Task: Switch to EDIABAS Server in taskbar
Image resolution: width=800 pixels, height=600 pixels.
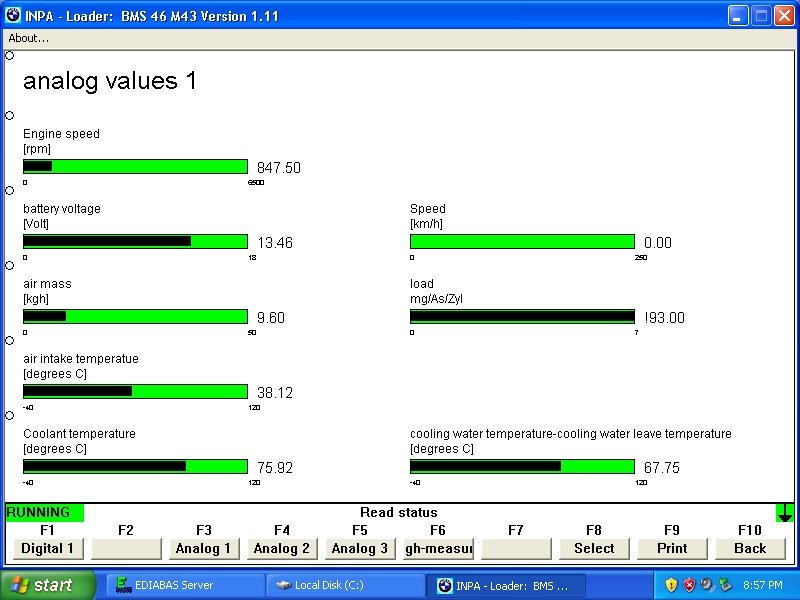Action: click(185, 585)
